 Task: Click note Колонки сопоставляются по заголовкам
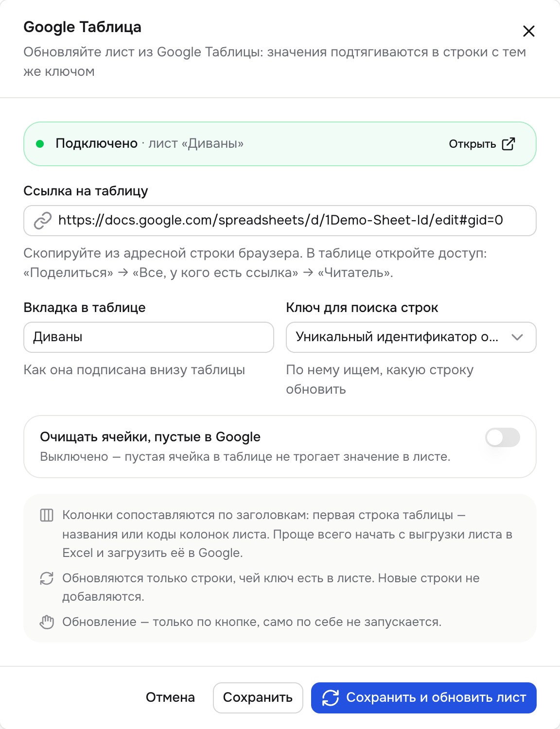pyautogui.click(x=287, y=534)
